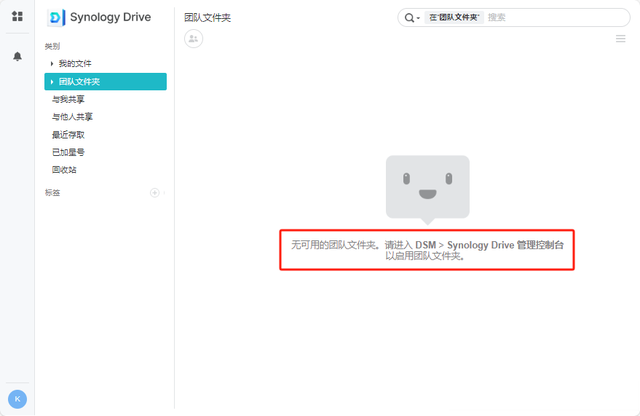Open 回收站 category
Viewport: 640px width, 416px height.
(64, 170)
